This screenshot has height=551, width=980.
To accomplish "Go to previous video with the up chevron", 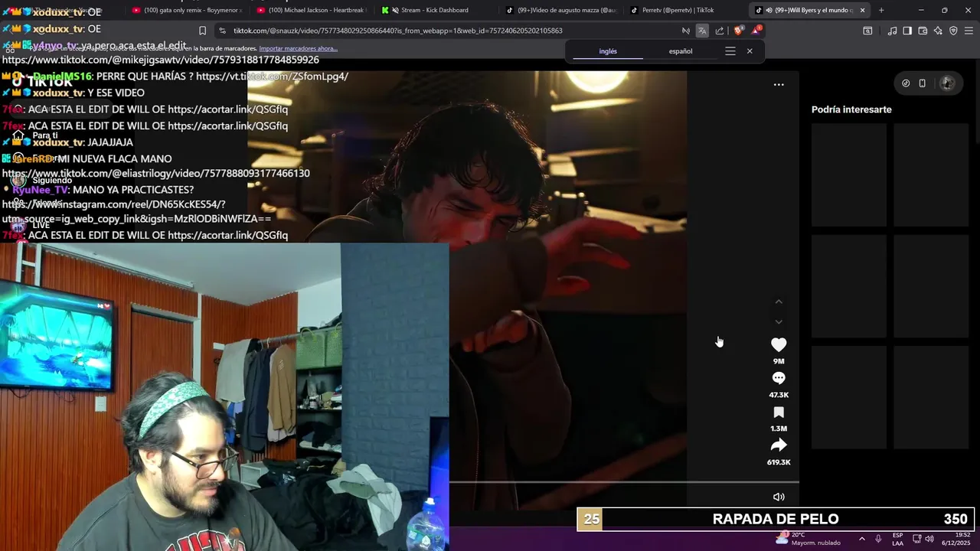I will [x=779, y=302].
